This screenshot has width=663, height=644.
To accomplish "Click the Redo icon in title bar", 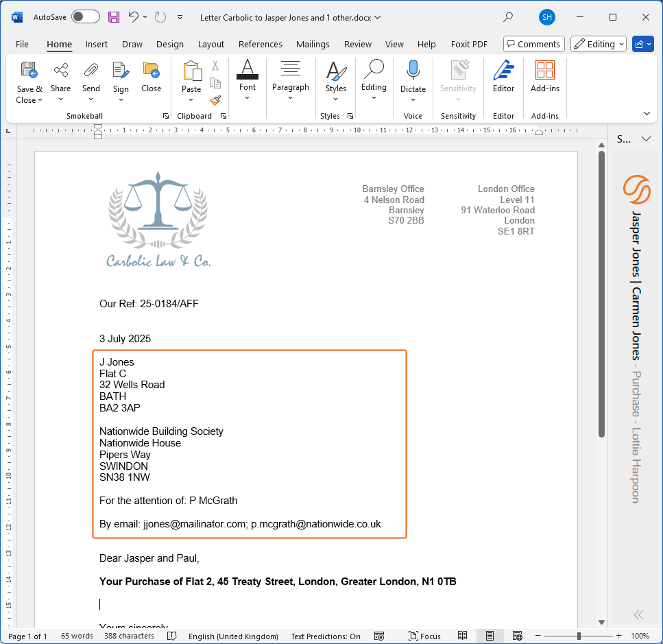I will tap(160, 17).
